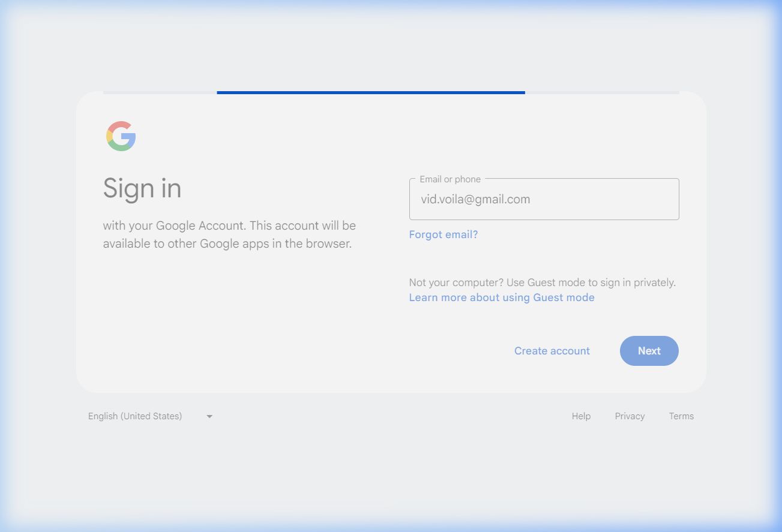
Task: Click the blue loading progress bar segment
Action: pos(371,92)
